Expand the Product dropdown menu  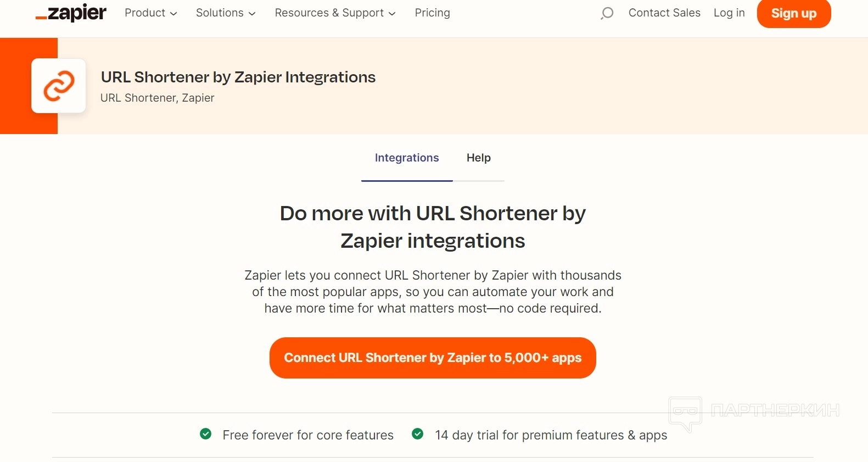(150, 13)
